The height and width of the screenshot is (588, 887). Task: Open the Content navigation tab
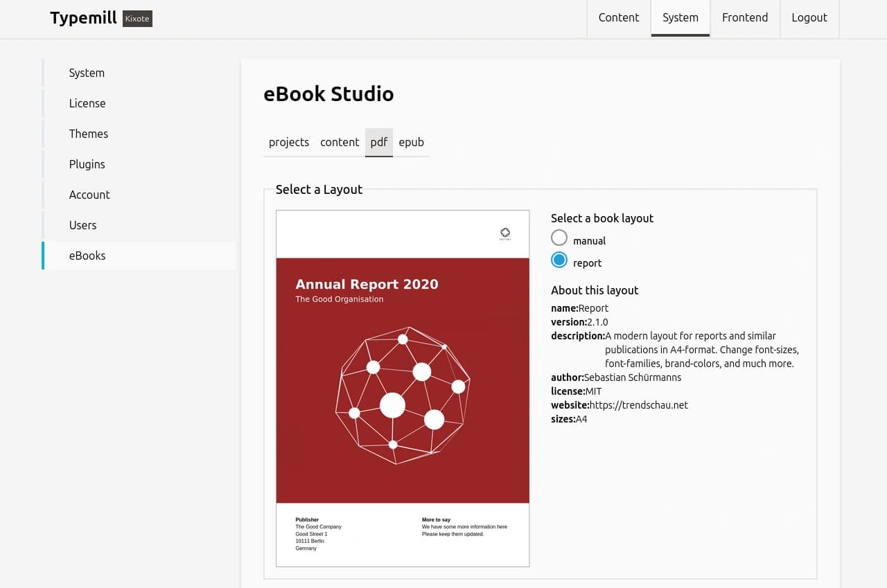click(618, 18)
